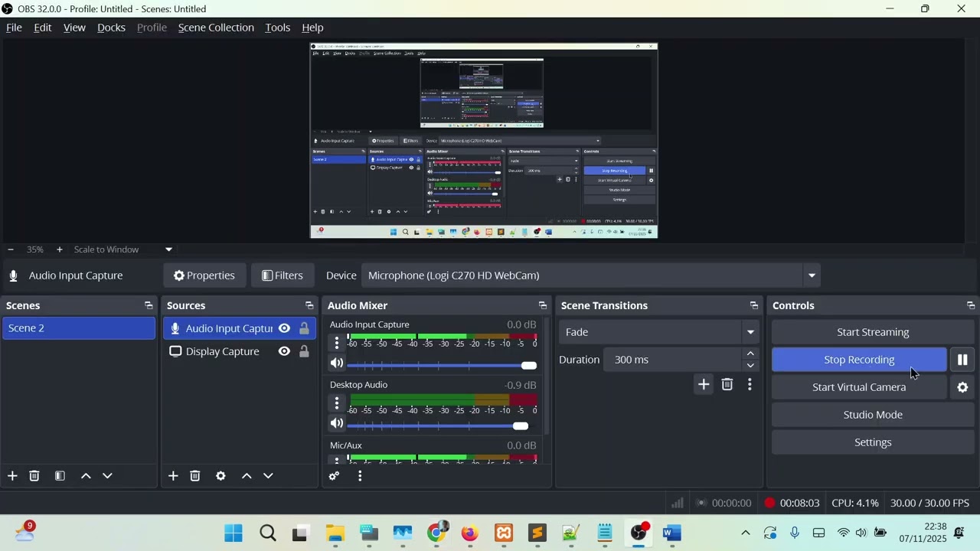
Task: Remove selected source with trash icon
Action: click(195, 476)
